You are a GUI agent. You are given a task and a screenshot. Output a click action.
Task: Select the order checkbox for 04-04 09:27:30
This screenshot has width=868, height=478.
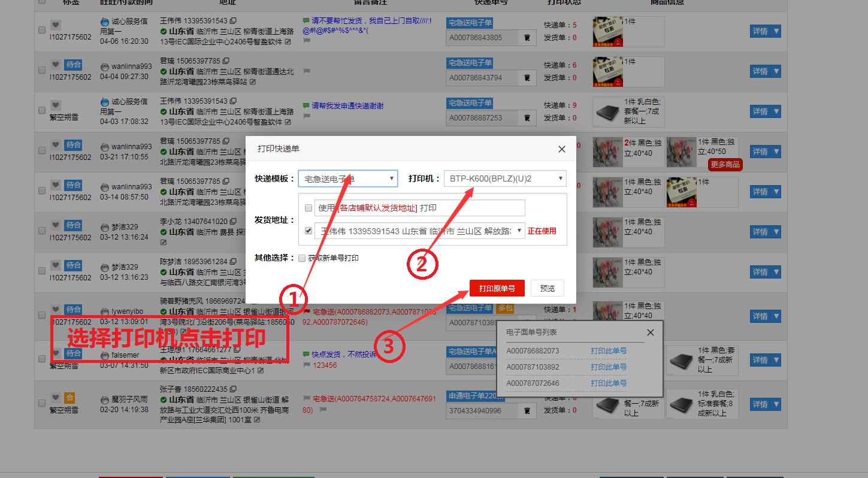click(42, 70)
